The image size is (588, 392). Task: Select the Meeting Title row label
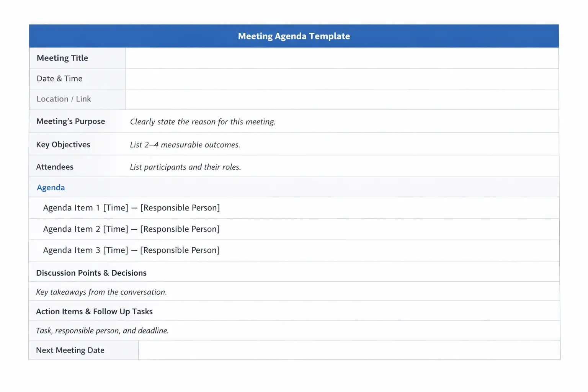pos(62,58)
